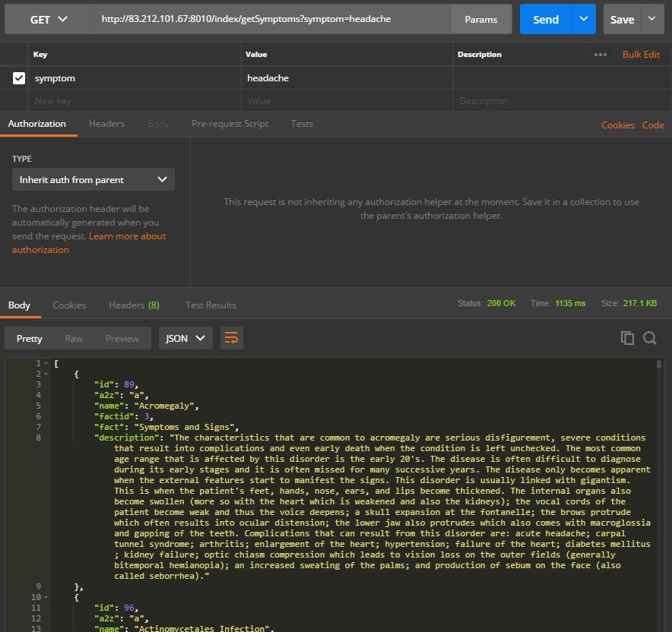Click the empty Value field in the new row
This screenshot has width=672, height=632.
tap(347, 101)
